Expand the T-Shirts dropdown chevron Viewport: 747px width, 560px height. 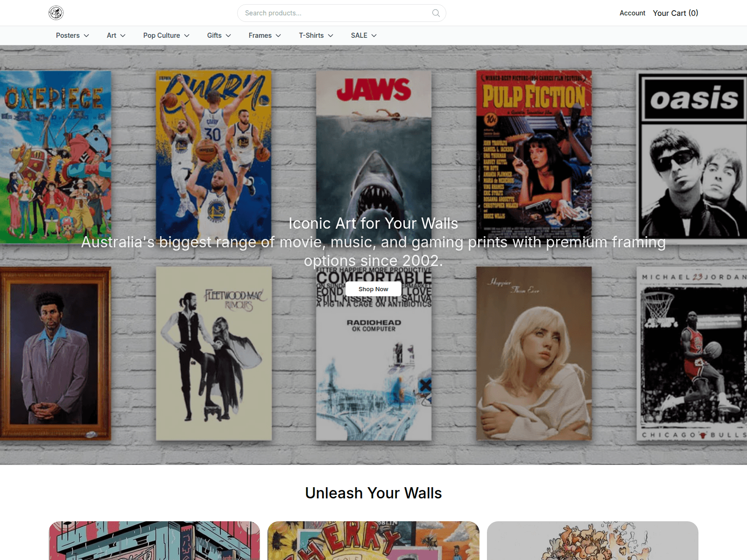coord(331,35)
